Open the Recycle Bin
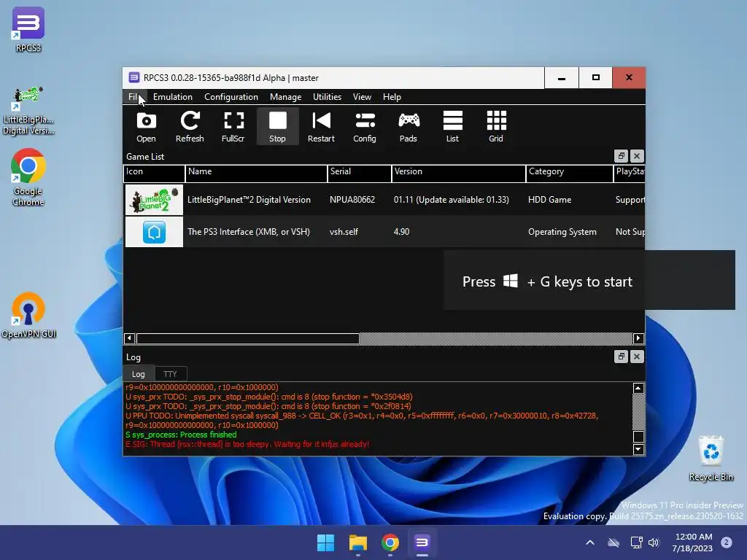 711,458
